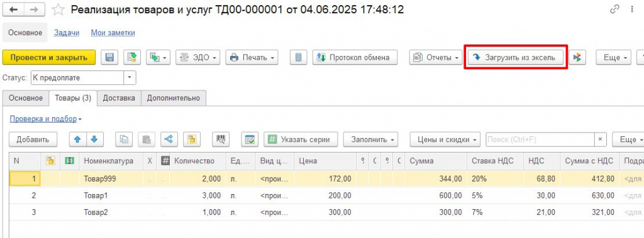Image resolution: width=644 pixels, height=238 pixels.
Task: Click the Сумма с НДС column header
Action: point(589,161)
